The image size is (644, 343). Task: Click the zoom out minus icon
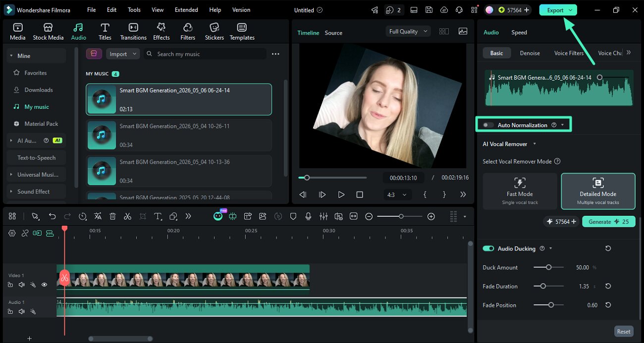(x=369, y=216)
